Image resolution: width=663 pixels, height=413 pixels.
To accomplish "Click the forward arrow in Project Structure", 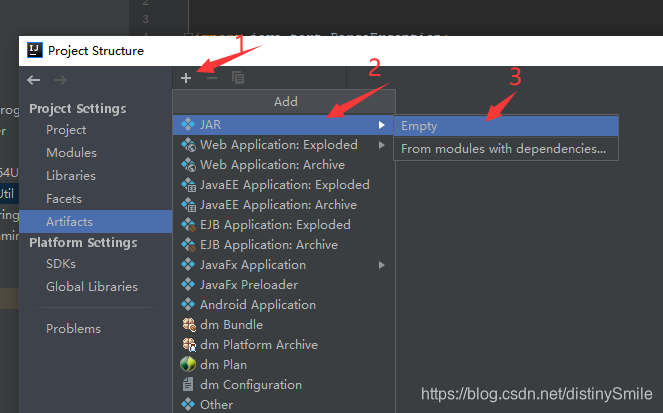I will tap(60, 80).
